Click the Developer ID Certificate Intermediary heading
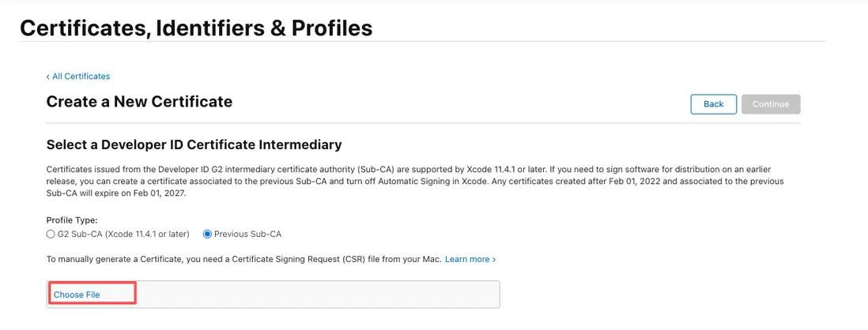 (x=194, y=144)
